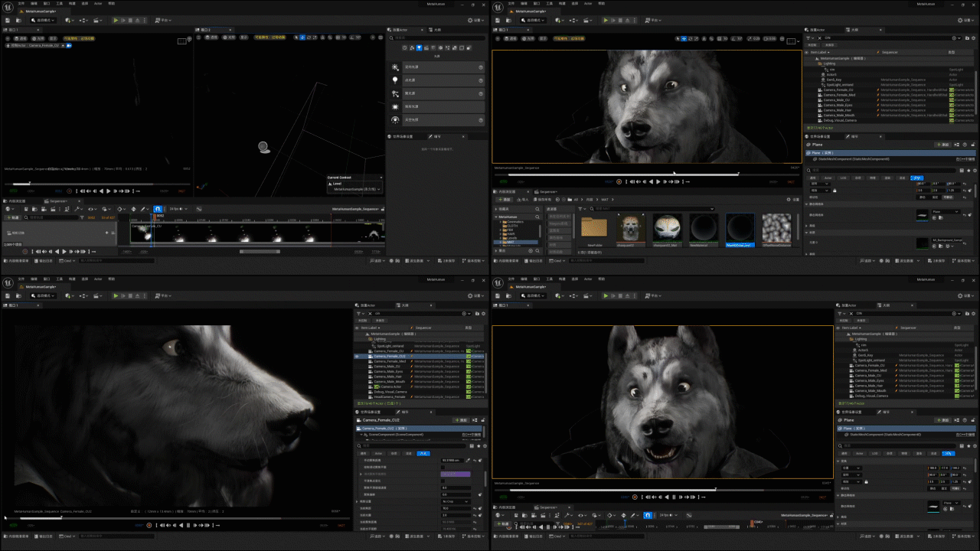Open content browser 设置 gear in top-right window

tap(792, 200)
